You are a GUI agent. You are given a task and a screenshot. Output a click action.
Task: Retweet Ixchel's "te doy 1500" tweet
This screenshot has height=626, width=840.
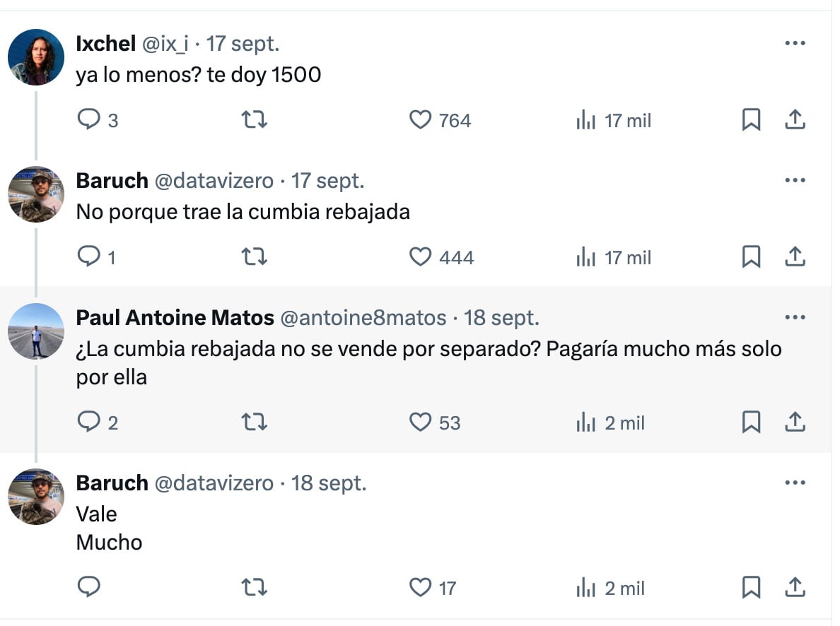pos(254,120)
